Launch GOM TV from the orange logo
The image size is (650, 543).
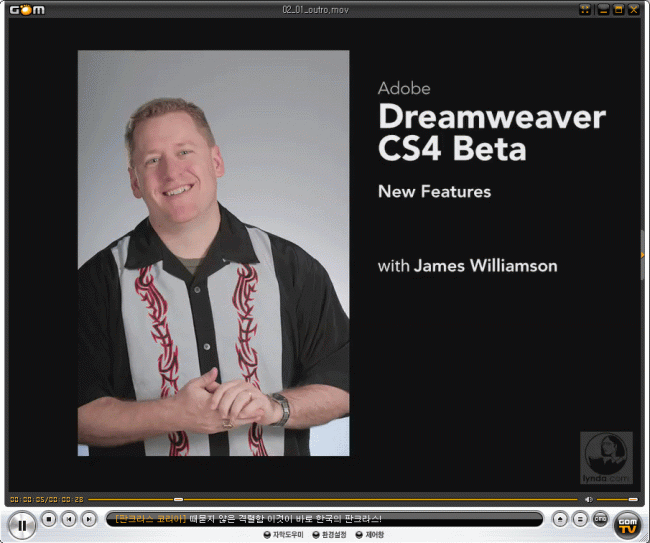pos(628,524)
